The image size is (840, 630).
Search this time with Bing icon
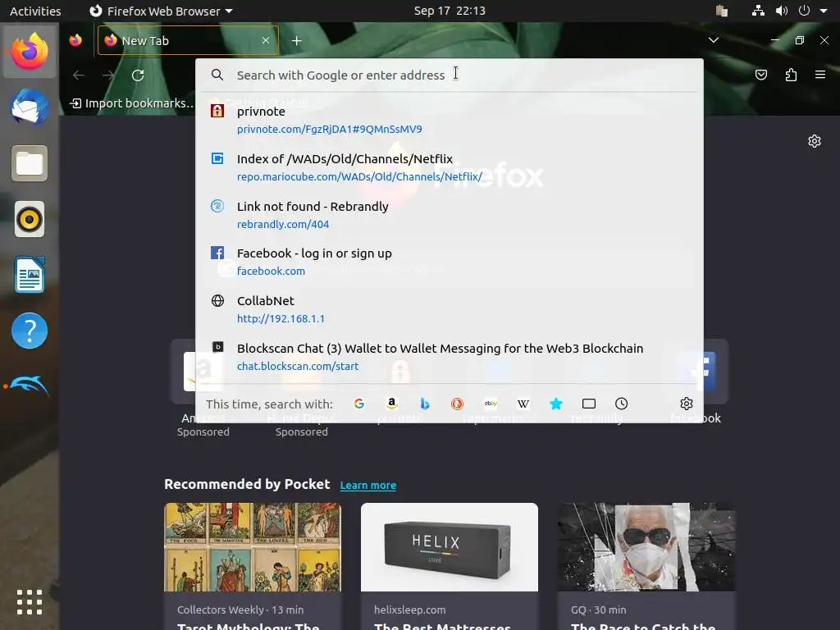[x=425, y=404]
